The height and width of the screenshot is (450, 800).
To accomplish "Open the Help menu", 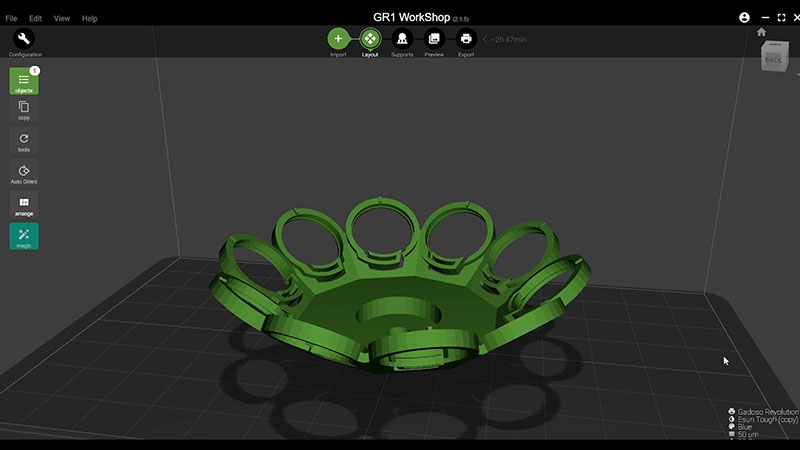I will [90, 18].
